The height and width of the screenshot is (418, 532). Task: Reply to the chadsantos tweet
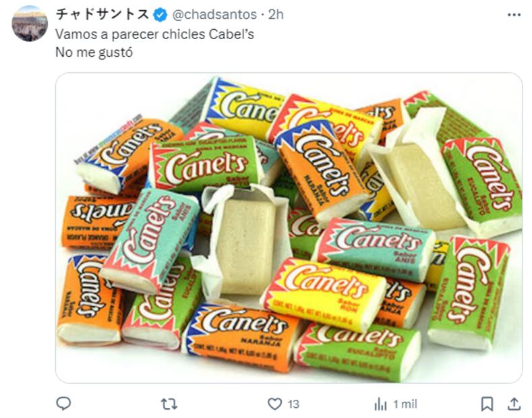(63, 403)
